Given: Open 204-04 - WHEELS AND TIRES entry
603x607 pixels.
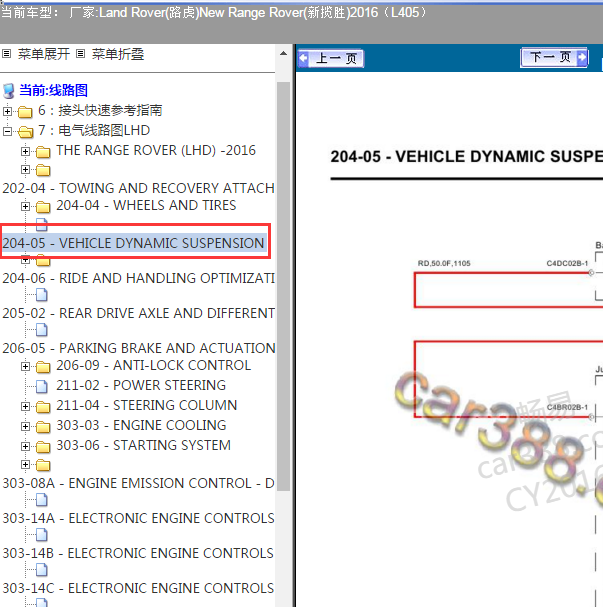Looking at the screenshot, I should [x=146, y=205].
